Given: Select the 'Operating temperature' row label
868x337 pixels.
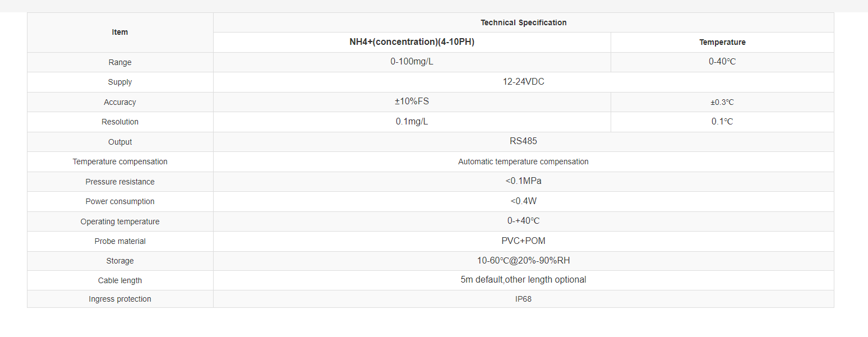Looking at the screenshot, I should pyautogui.click(x=120, y=222).
